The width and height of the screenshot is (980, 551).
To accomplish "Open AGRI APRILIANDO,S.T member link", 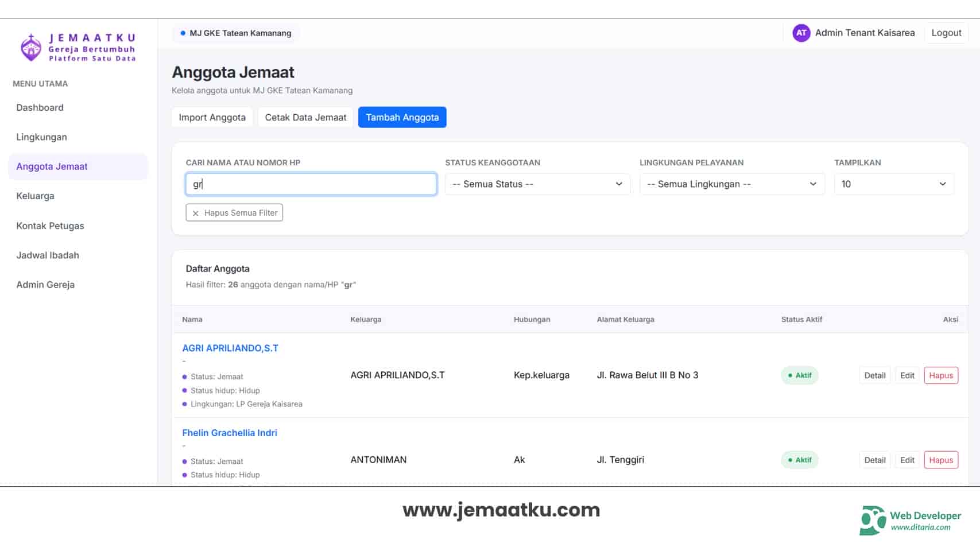I will [230, 348].
